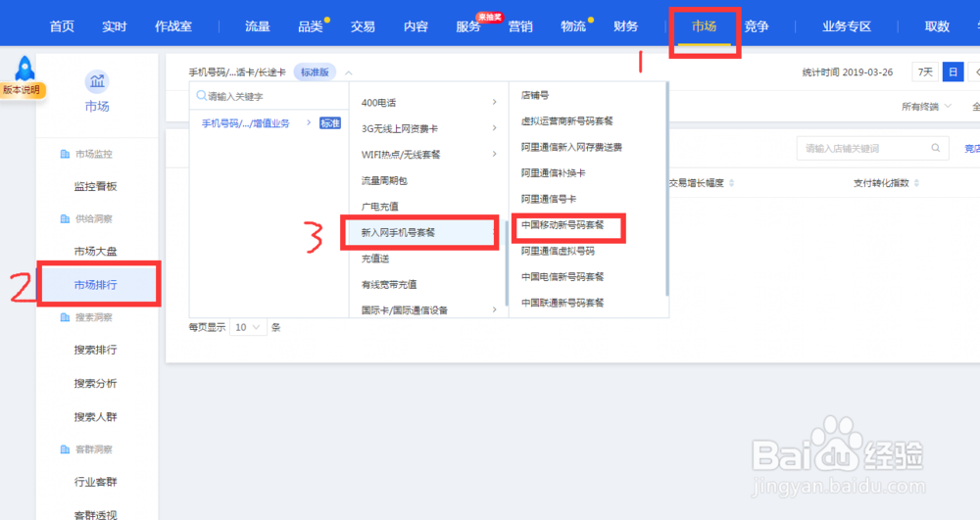Expand 国际卡/国际通信设备 submenu
The image size is (980, 520).
(494, 309)
